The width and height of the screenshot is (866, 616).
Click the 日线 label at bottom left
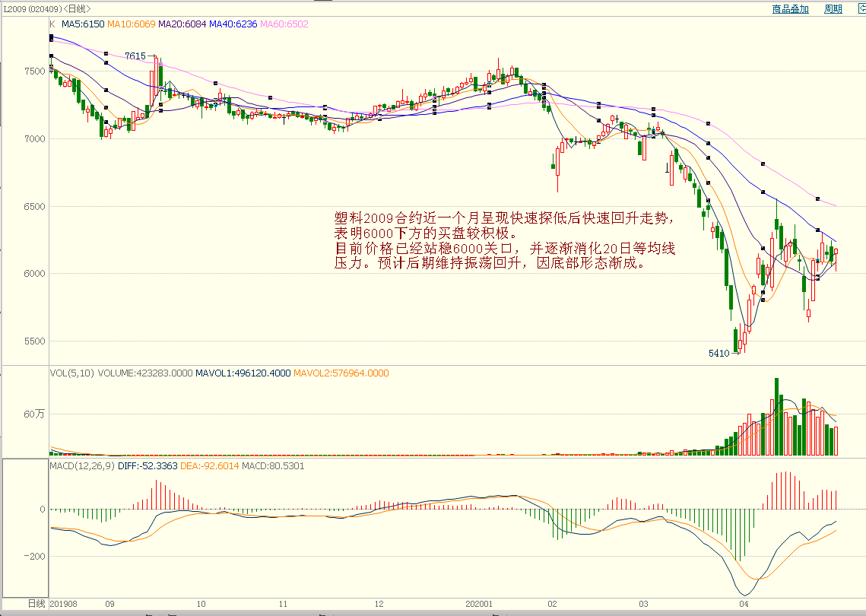pyautogui.click(x=36, y=603)
